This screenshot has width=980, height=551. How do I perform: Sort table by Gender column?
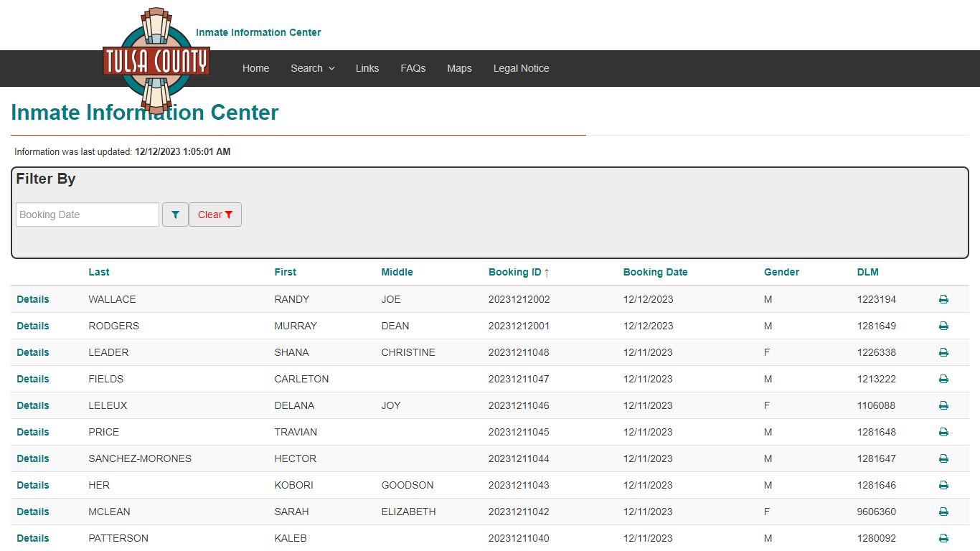point(781,272)
